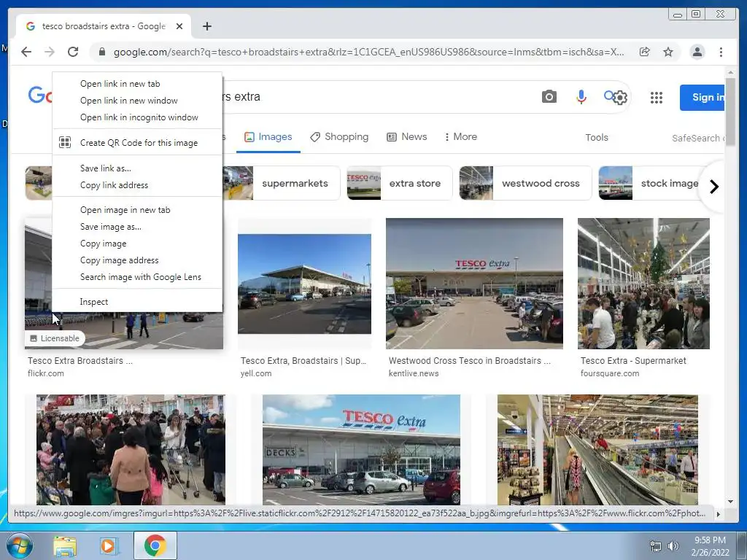Open the travelator interior store image

[597, 449]
